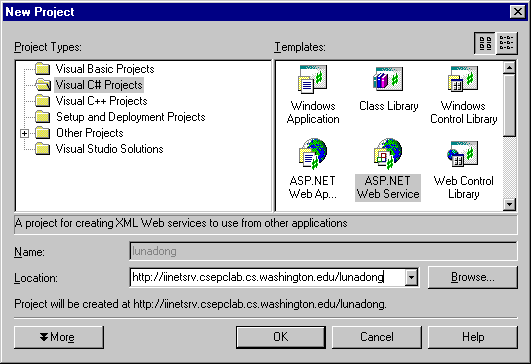Select the ASP.NET Web Service template icon
This screenshot has width=531, height=364.
[388, 154]
